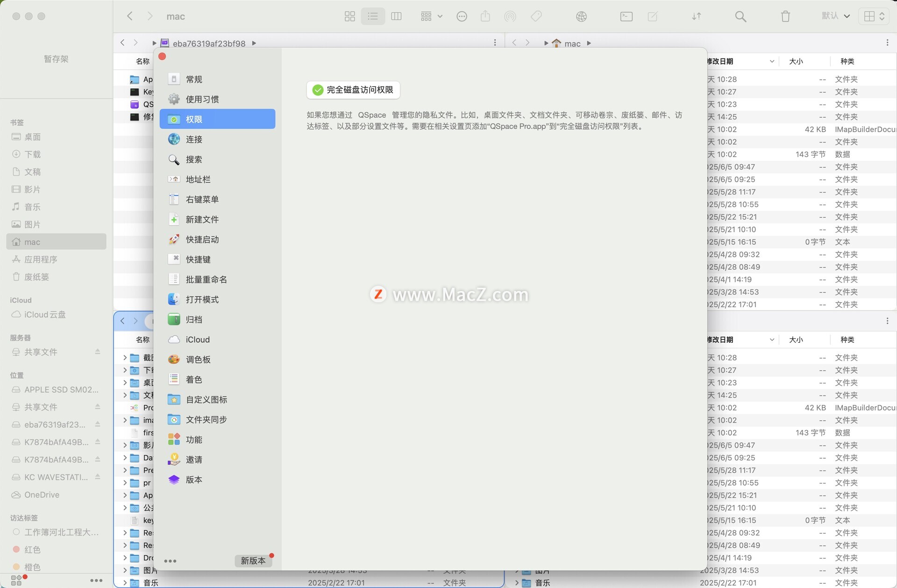Select 下载 in sidebar bookmarks
897x588 pixels.
57,154
